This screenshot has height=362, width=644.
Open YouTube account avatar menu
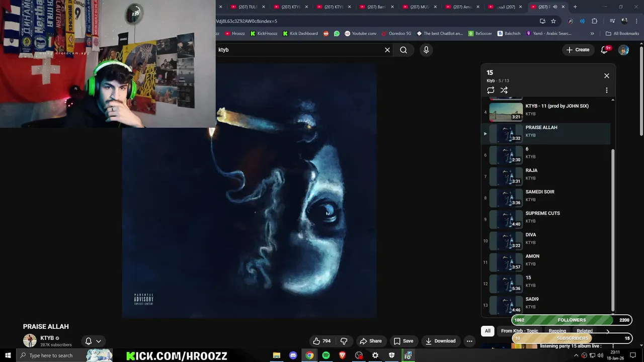(x=623, y=50)
